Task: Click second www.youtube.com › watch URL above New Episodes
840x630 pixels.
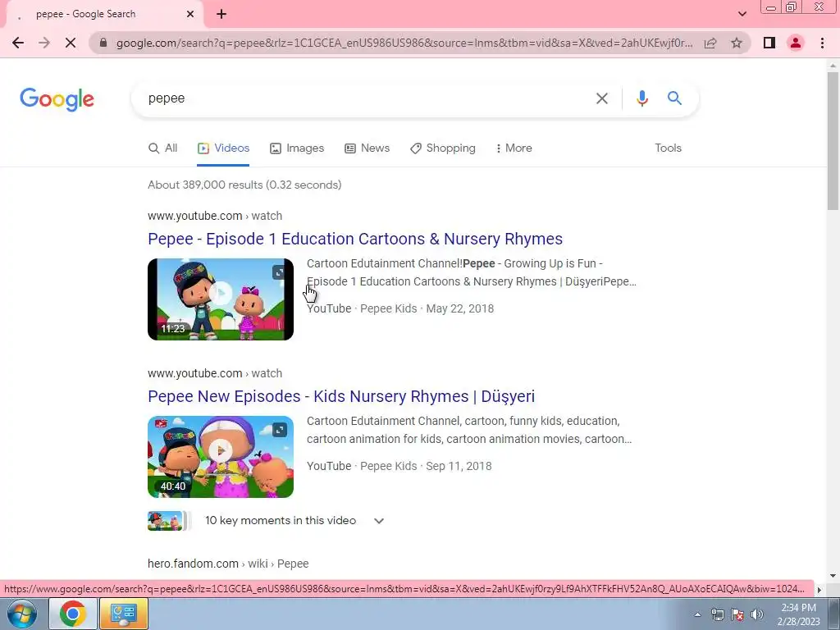Action: 215,373
